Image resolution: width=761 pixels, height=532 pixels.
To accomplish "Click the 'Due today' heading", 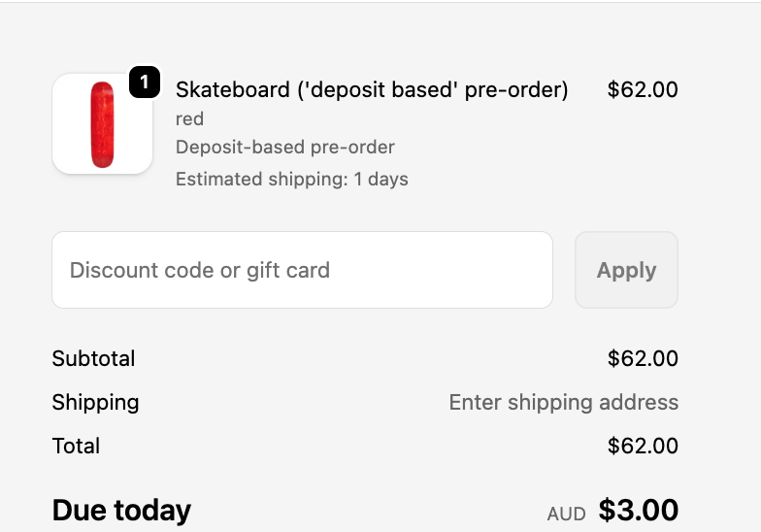I will coord(121,510).
